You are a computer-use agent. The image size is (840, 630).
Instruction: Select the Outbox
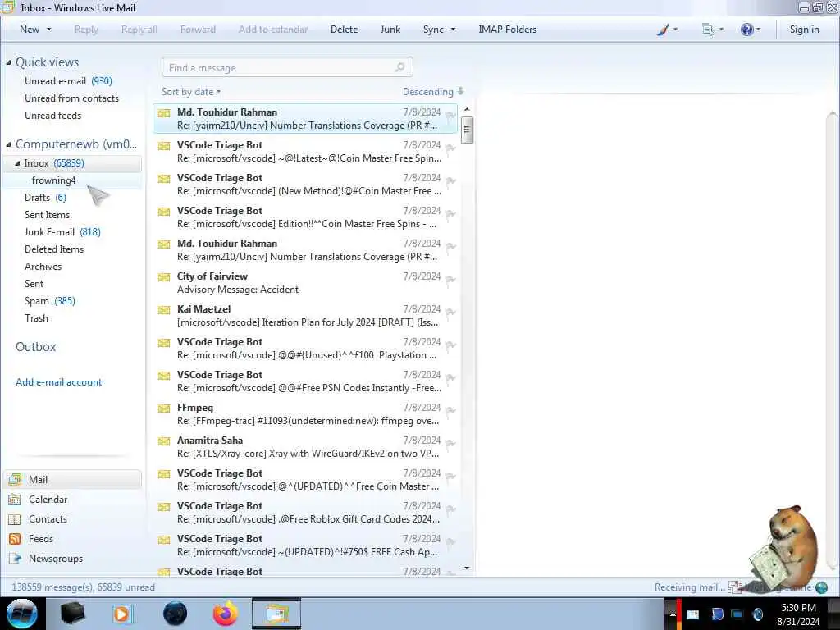(35, 347)
